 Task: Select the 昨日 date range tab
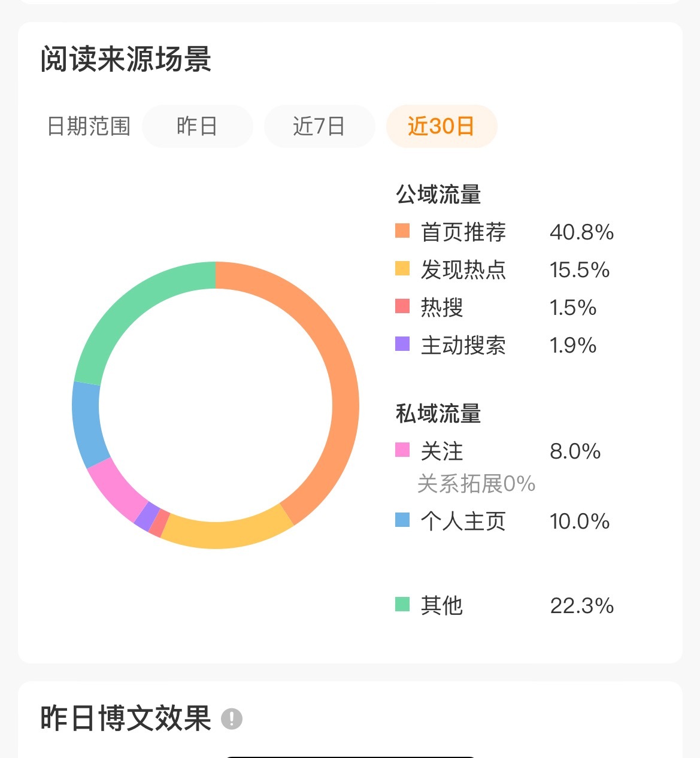coord(197,126)
